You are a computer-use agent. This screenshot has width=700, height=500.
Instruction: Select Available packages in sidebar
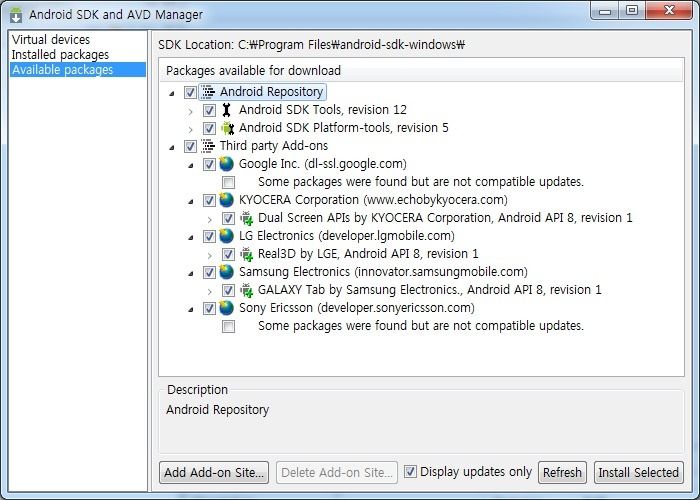pyautogui.click(x=78, y=70)
